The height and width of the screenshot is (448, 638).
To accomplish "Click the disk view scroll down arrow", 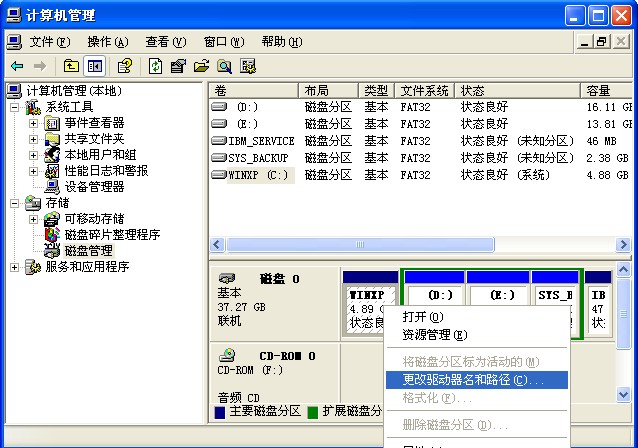I will coord(624,394).
